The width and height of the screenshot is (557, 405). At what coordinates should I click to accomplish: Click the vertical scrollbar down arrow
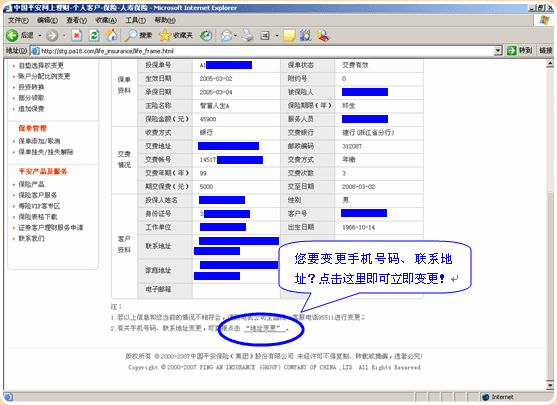point(550,385)
